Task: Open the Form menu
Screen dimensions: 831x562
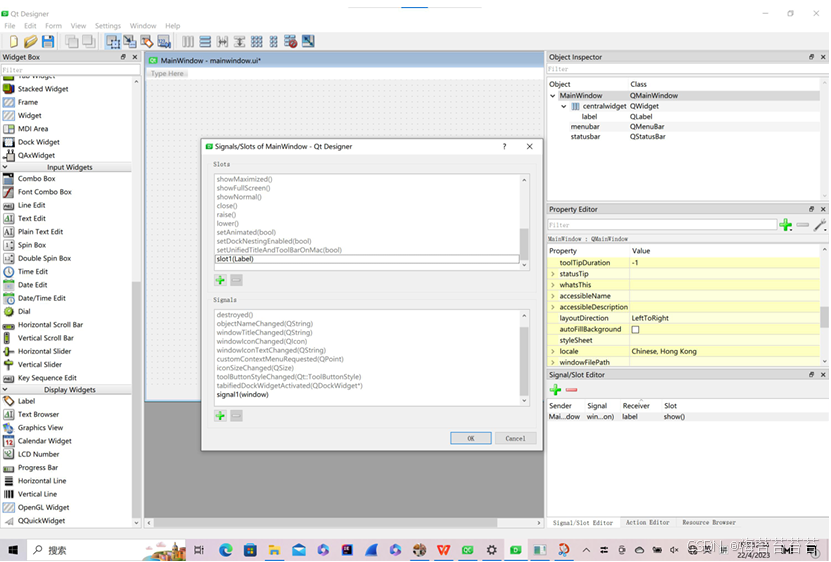Action: (53, 25)
